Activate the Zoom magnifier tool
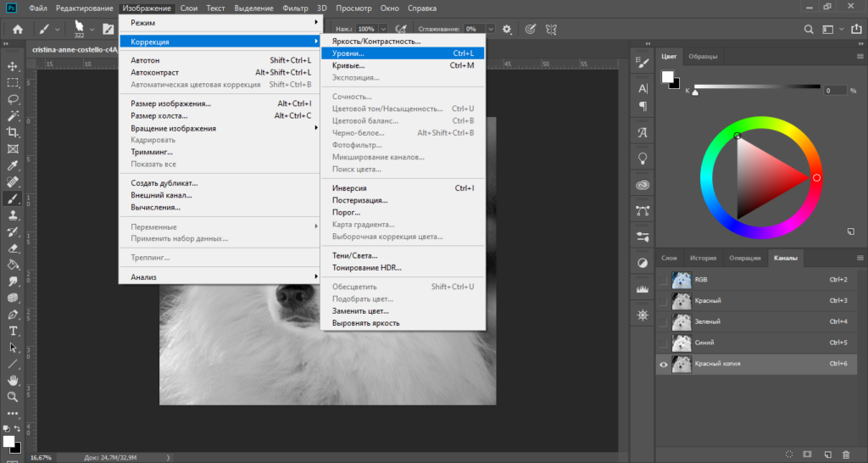 tap(13, 397)
